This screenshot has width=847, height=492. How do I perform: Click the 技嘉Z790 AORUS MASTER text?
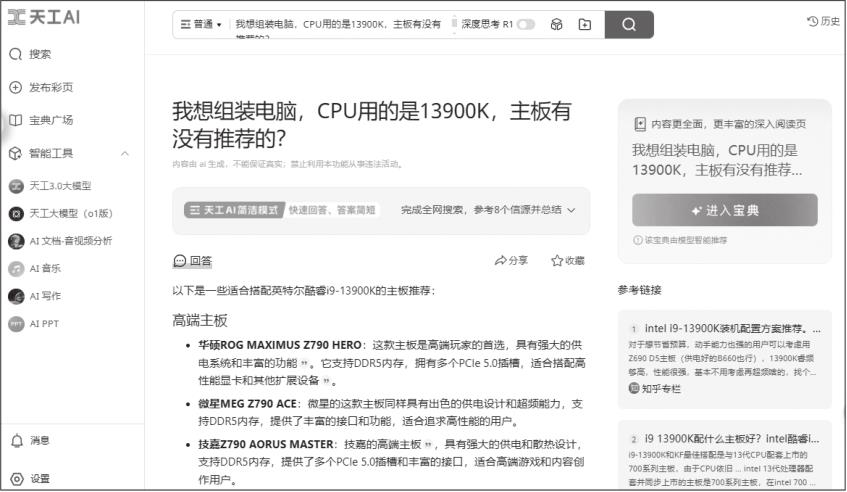[265, 444]
